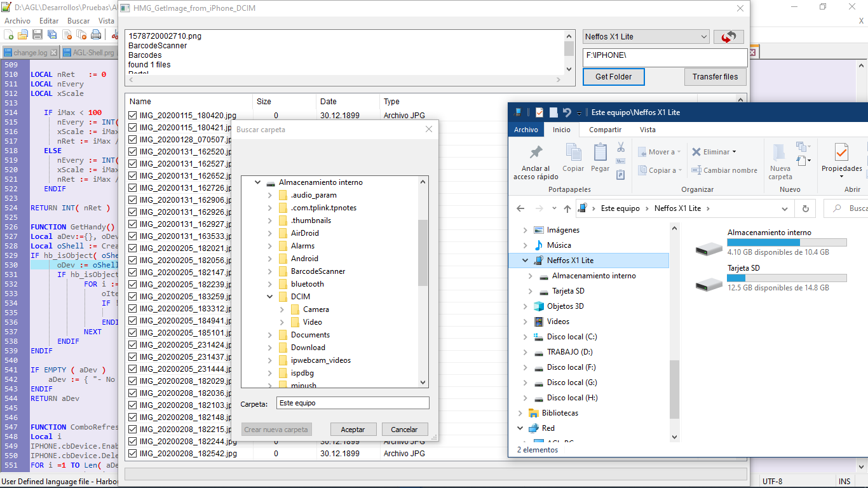Click the F:\IPHONE\ path field

[x=665, y=57]
